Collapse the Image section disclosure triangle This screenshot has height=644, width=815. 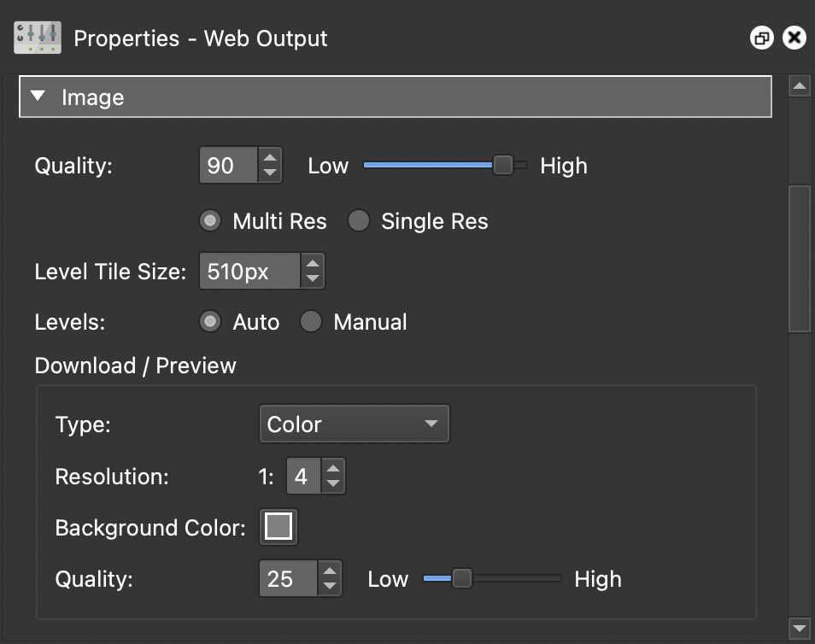(x=38, y=97)
